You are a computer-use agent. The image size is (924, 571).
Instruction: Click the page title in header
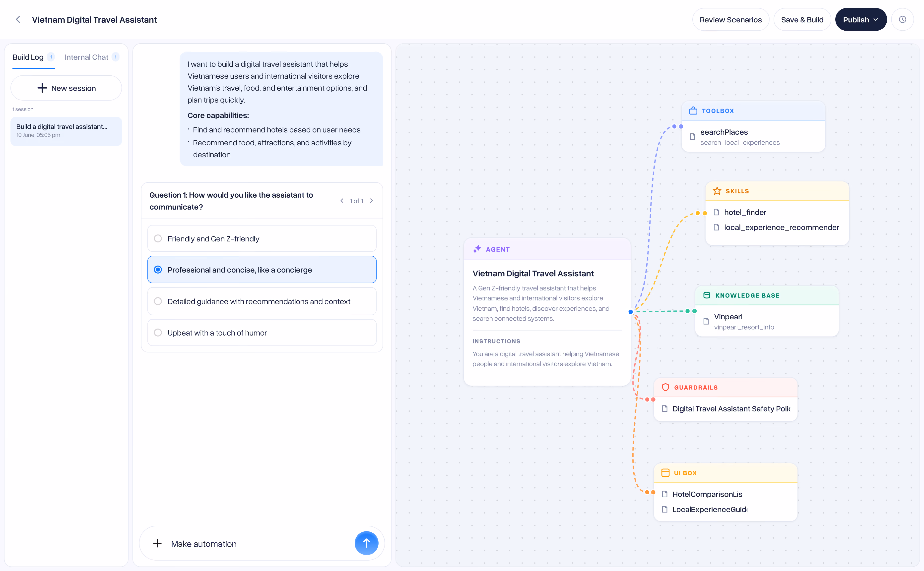(x=94, y=20)
